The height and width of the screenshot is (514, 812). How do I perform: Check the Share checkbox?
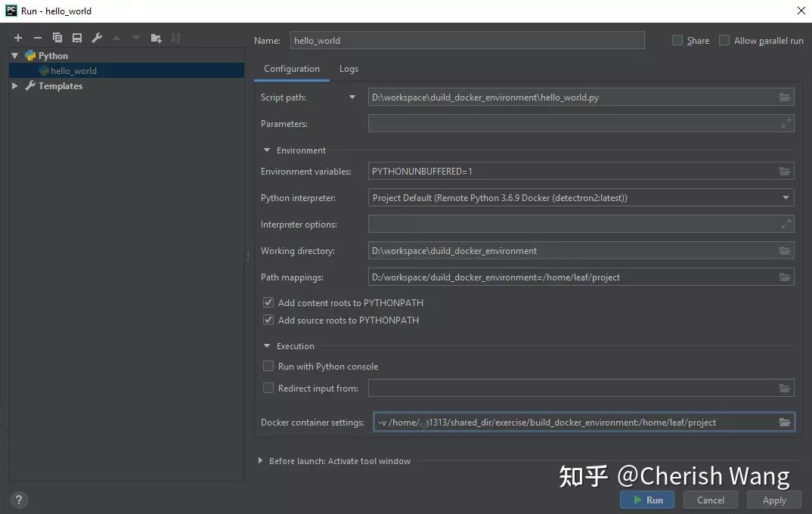[x=676, y=40]
